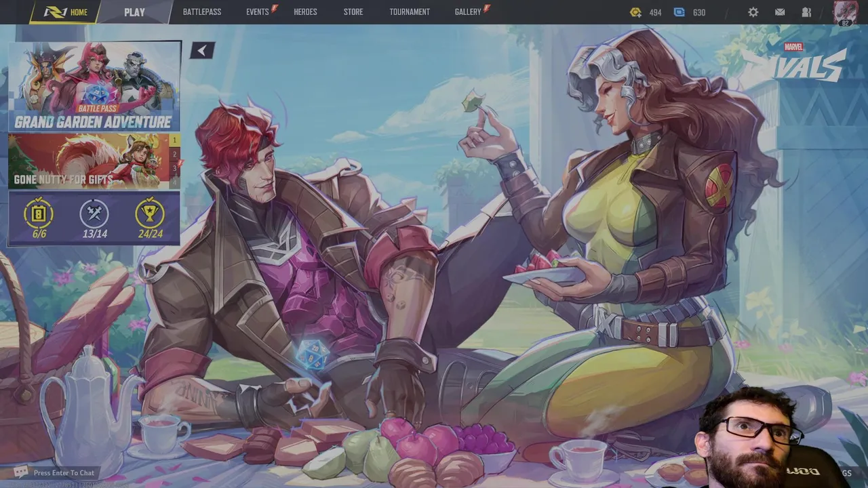Click the 494 Lattice balance
Image resolution: width=868 pixels, height=488 pixels.
coord(655,12)
